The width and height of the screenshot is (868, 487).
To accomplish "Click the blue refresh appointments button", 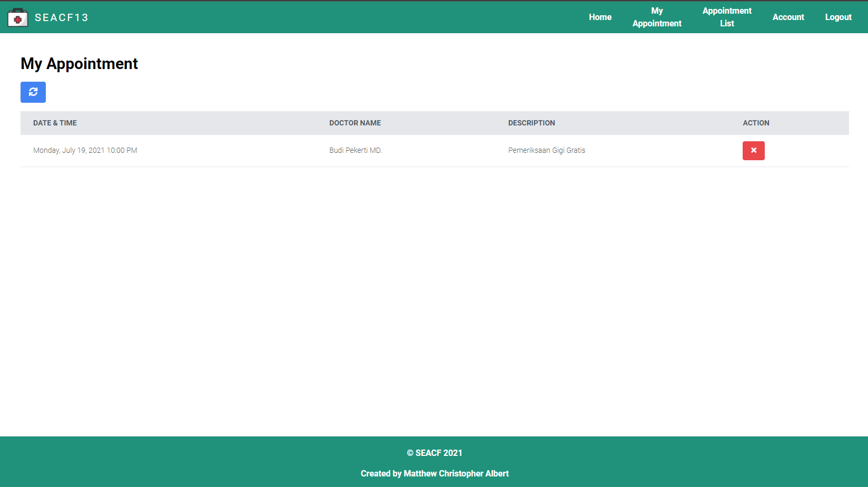I will (33, 92).
